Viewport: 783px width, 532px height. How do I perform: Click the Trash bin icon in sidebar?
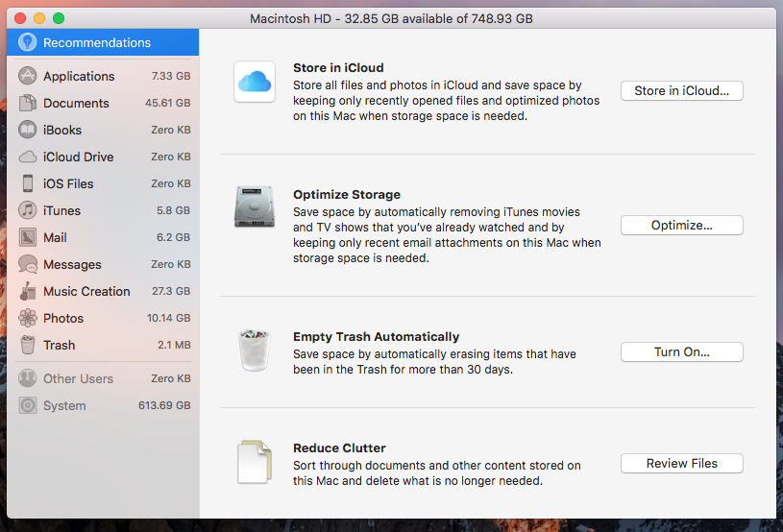pos(28,345)
